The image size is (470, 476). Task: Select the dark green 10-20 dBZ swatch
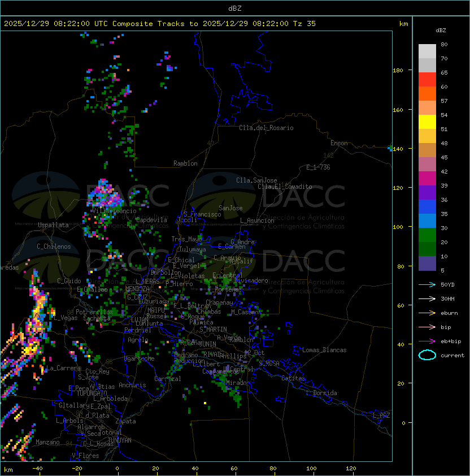pos(427,249)
